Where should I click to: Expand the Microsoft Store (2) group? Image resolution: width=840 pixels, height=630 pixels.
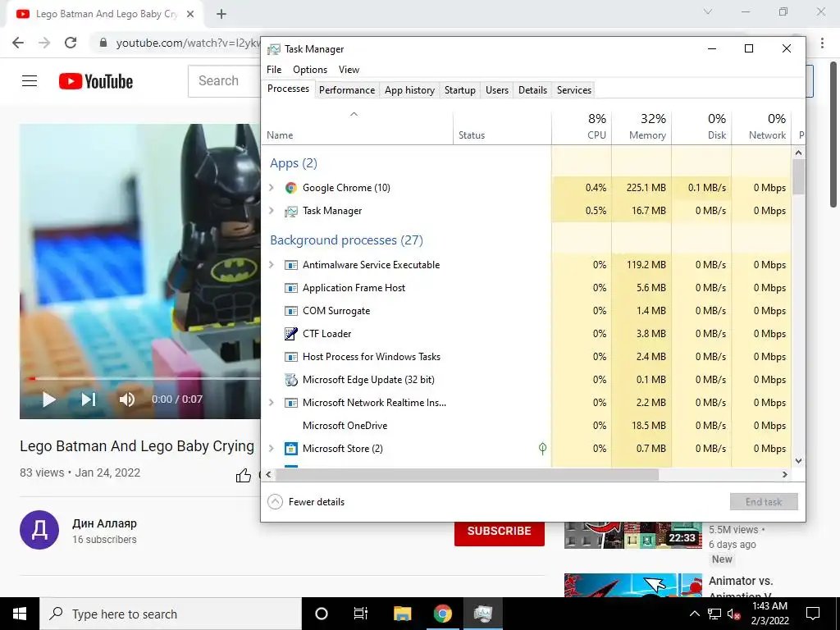tap(272, 449)
